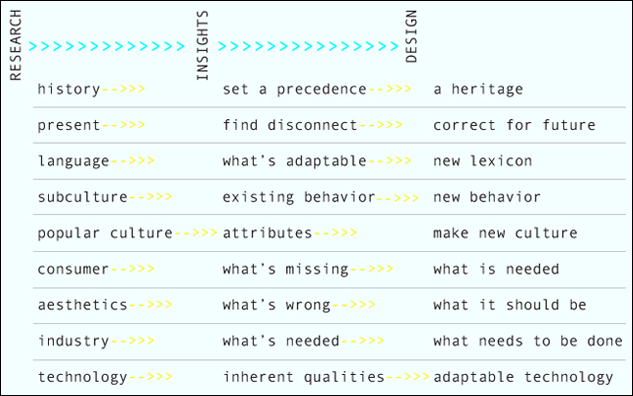The height and width of the screenshot is (396, 633).
Task: Click the DESIGN vertical heading
Action: coord(411,36)
